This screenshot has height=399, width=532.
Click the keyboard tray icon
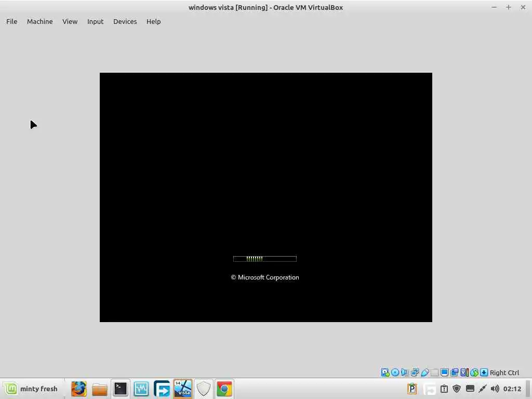click(470, 389)
